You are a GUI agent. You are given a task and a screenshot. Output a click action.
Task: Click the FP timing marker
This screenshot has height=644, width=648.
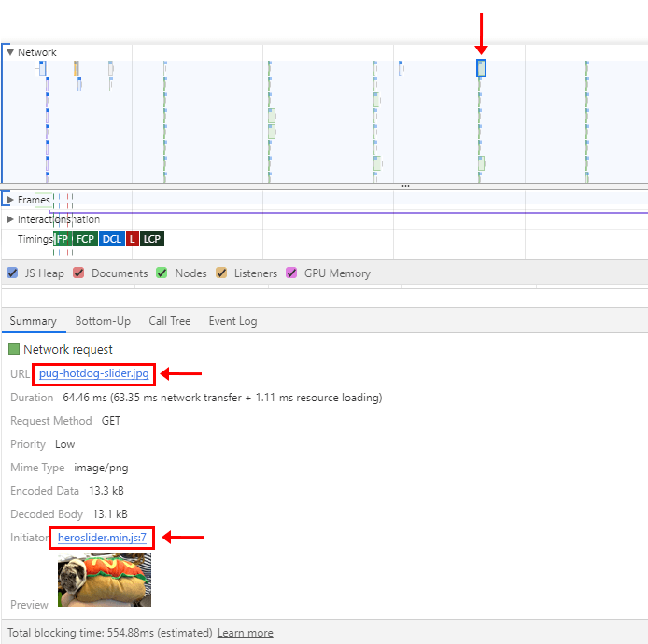pyautogui.click(x=62, y=239)
